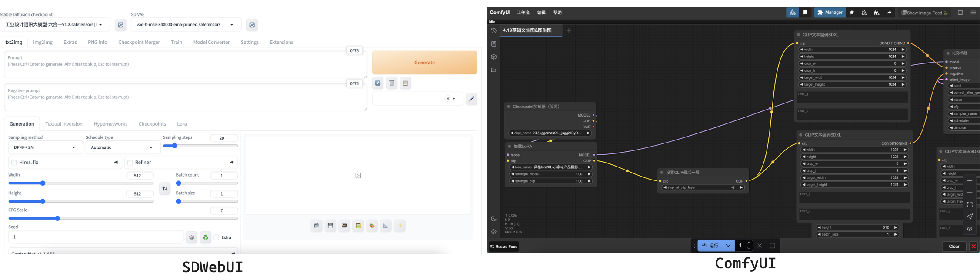980x280 pixels.
Task: Toggle ComfyUI dark theme moon icon
Action: click(493, 219)
